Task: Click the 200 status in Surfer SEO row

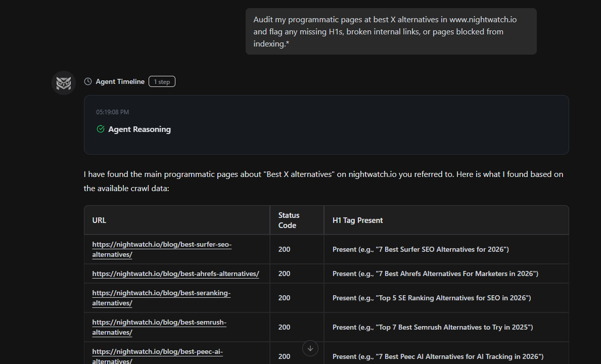Action: [x=284, y=249]
